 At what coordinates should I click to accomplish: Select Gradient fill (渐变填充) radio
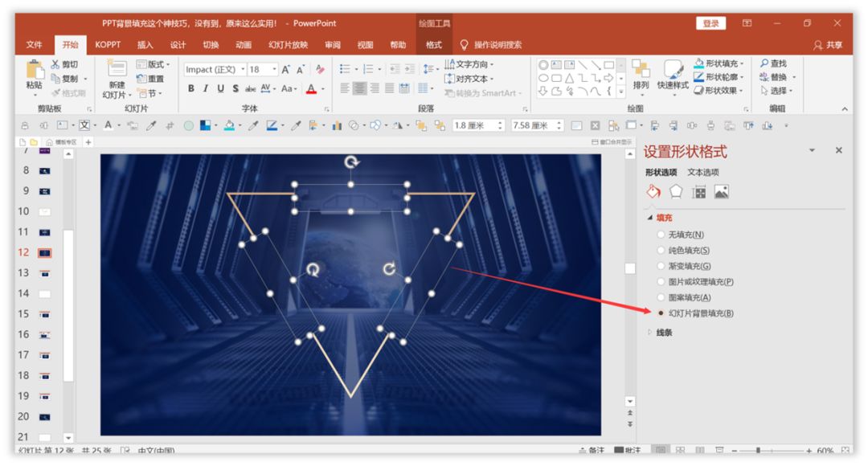click(661, 266)
